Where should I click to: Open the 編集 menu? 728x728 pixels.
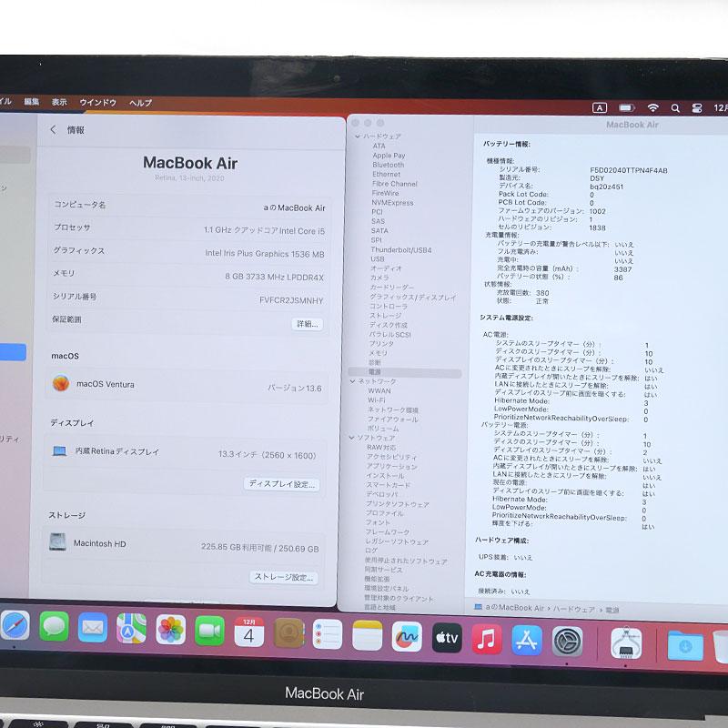32,102
